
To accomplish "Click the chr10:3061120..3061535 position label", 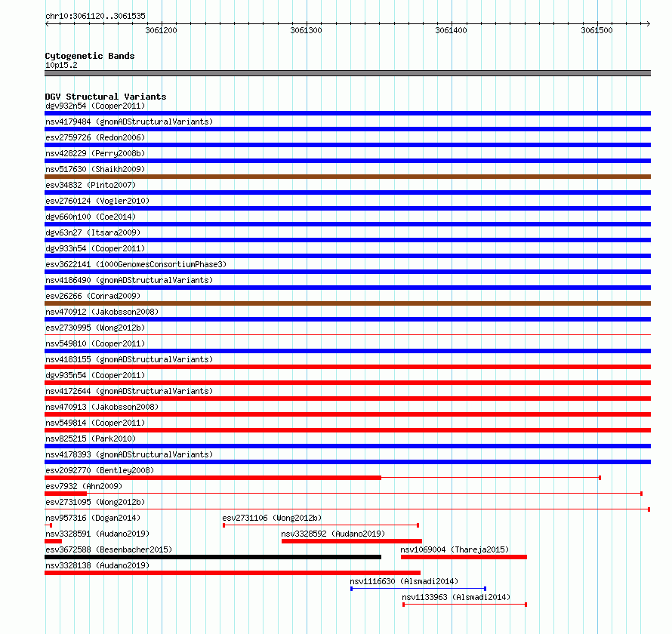I will (x=96, y=16).
